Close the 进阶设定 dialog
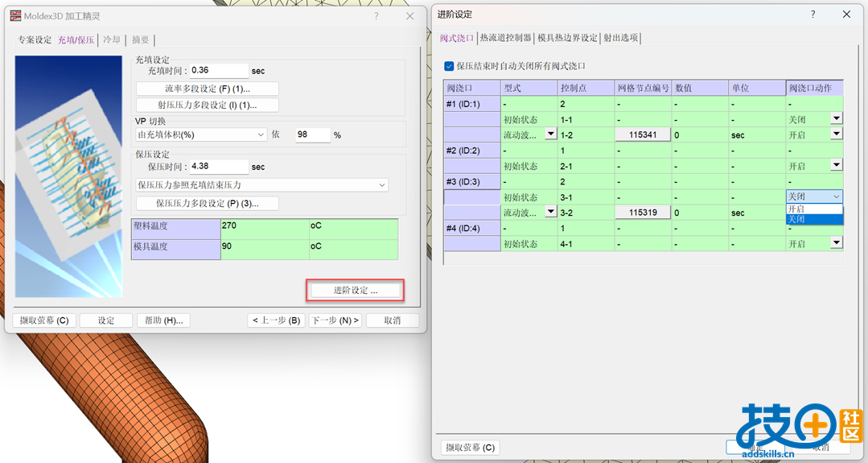The image size is (868, 463). click(846, 14)
